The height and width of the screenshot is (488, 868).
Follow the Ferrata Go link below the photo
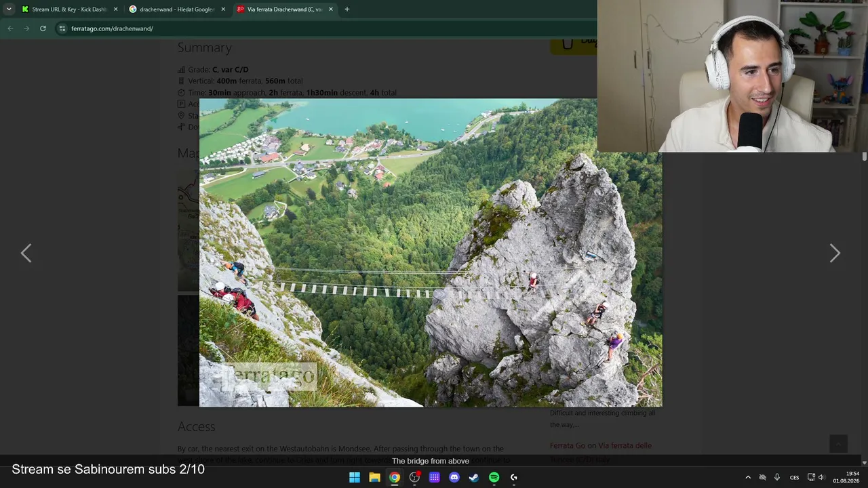[x=568, y=445]
